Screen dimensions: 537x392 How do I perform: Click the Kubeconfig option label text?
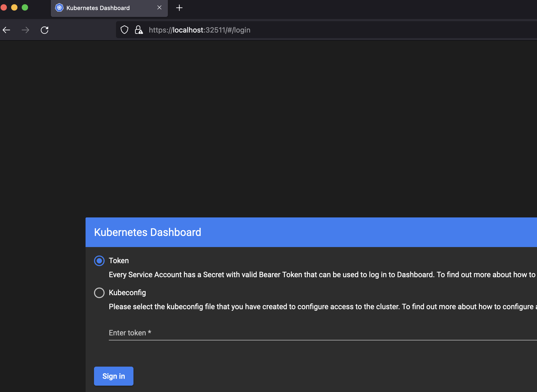coord(127,293)
